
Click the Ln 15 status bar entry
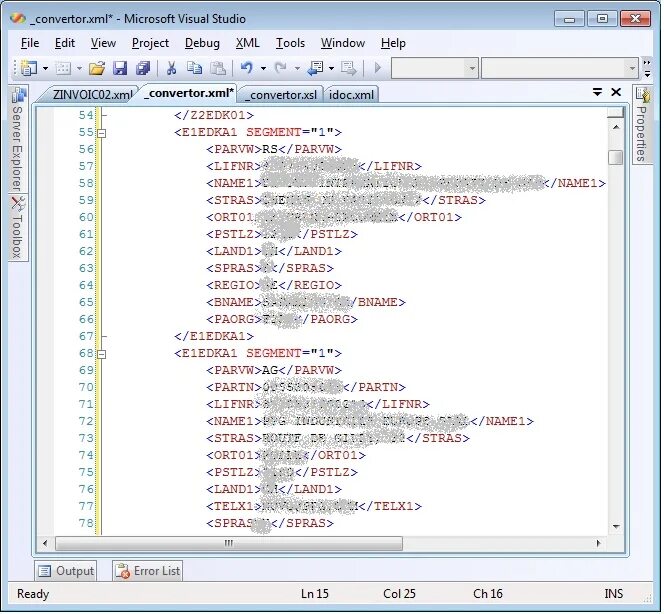click(315, 594)
